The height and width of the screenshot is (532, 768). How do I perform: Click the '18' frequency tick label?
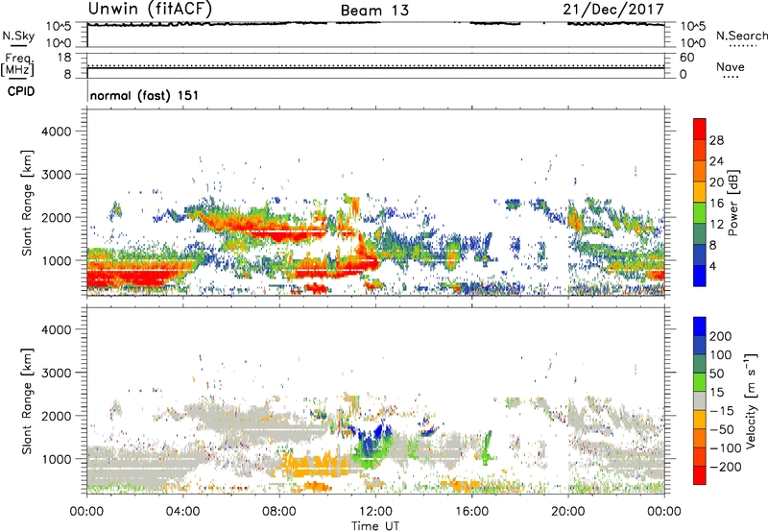click(64, 58)
